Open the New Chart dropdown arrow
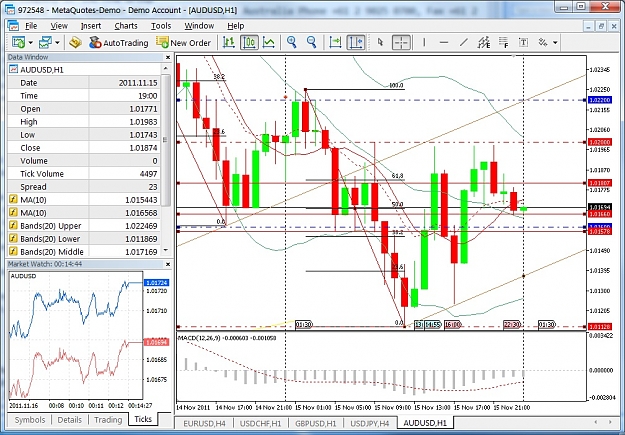The height and width of the screenshot is (435, 625). tap(30, 43)
